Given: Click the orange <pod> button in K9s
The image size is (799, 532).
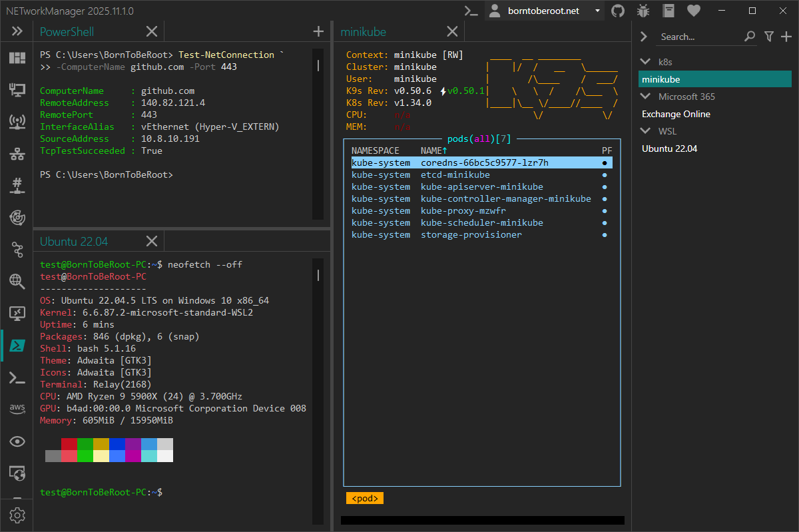Looking at the screenshot, I should [x=364, y=498].
